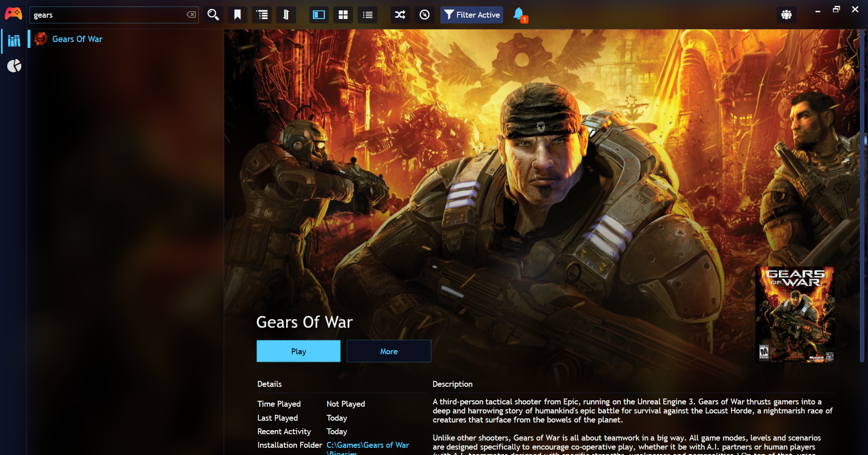
Task: Click the "Description" section heading
Action: click(453, 384)
